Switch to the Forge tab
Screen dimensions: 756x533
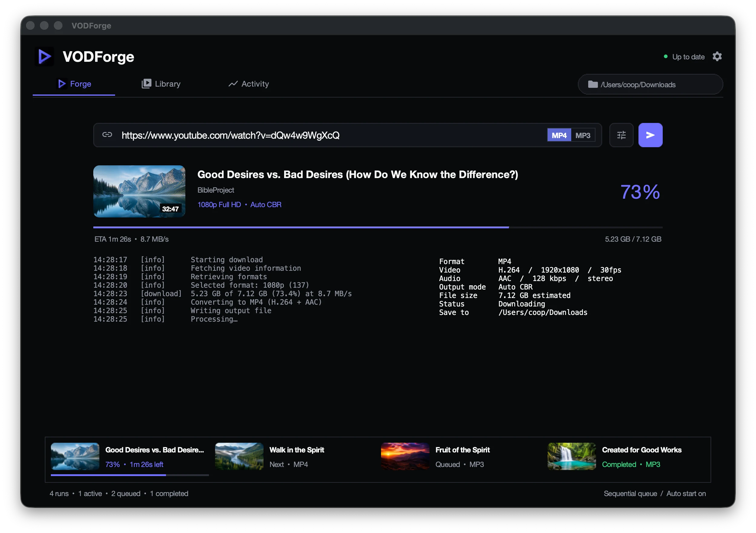point(74,84)
